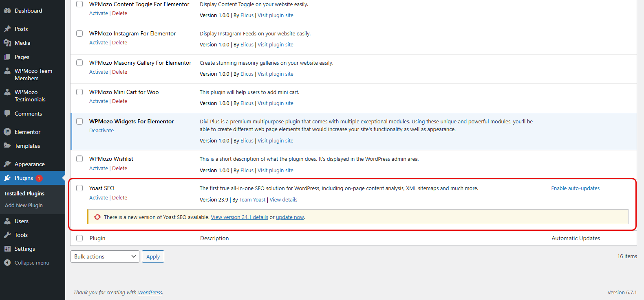The image size is (644, 300).
Task: Select the WPMozo Wishlist checkbox
Action: point(79,159)
